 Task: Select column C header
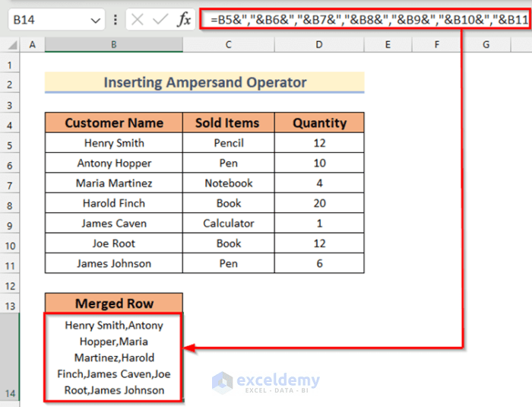tap(228, 45)
